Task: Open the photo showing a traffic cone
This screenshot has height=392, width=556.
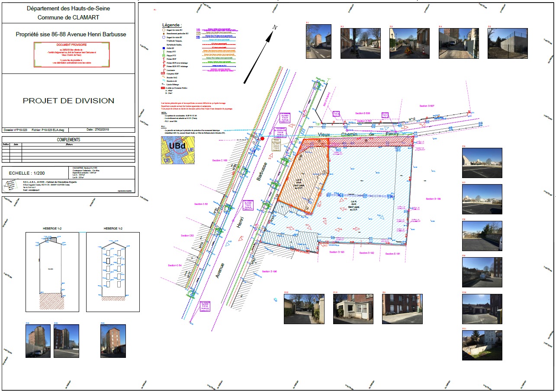Action: [409, 43]
